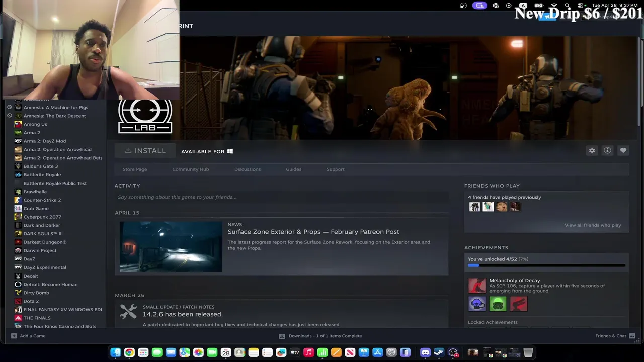Image resolution: width=644 pixels, height=362 pixels.
Task: Open OBS from the dock
Action: pyautogui.click(x=453, y=352)
